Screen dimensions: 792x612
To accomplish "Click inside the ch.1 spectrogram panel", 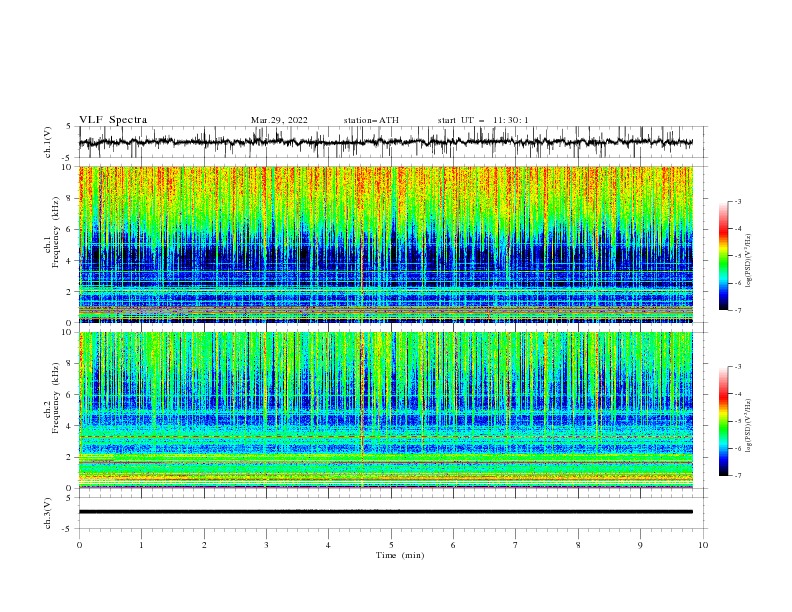I will (386, 244).
